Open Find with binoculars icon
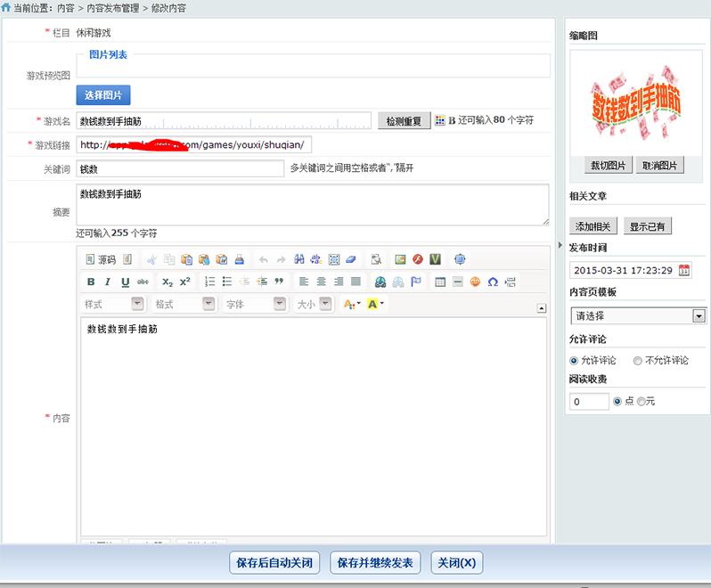Image resolution: width=711 pixels, height=588 pixels. point(298,259)
